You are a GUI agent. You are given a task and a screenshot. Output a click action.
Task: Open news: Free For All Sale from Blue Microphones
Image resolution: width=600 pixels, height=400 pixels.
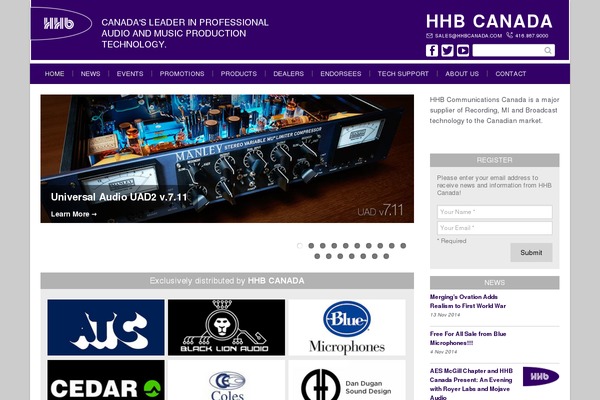click(468, 338)
